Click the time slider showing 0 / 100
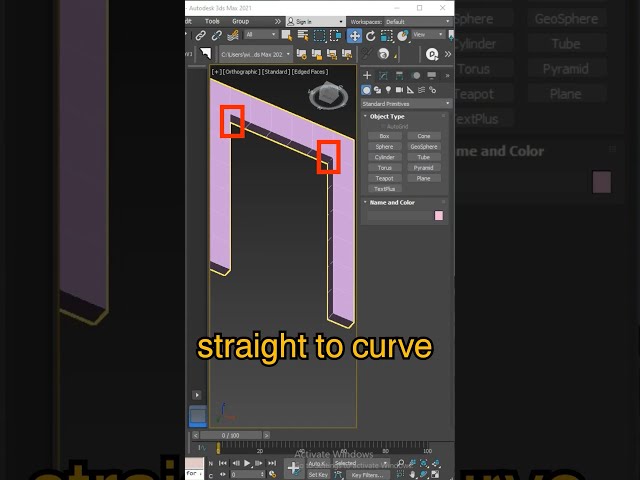This screenshot has width=640, height=480. [x=231, y=436]
